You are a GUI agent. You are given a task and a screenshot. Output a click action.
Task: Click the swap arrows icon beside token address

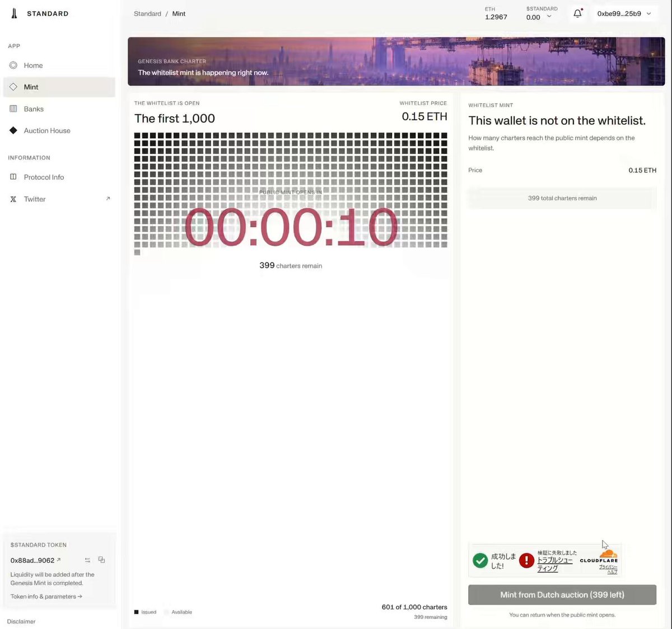point(87,560)
